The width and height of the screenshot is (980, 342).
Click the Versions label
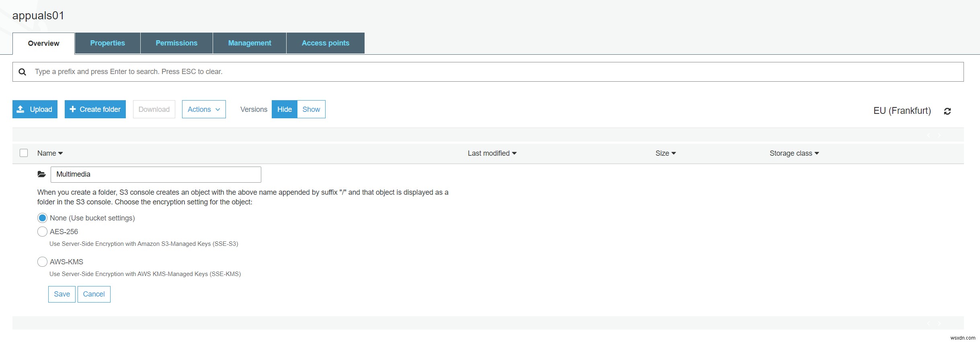pyautogui.click(x=254, y=109)
